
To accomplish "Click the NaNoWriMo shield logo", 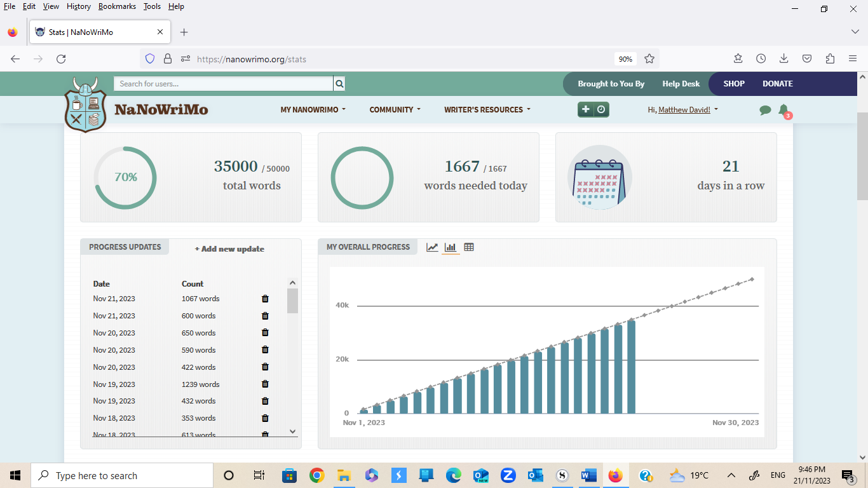I will pyautogui.click(x=86, y=105).
